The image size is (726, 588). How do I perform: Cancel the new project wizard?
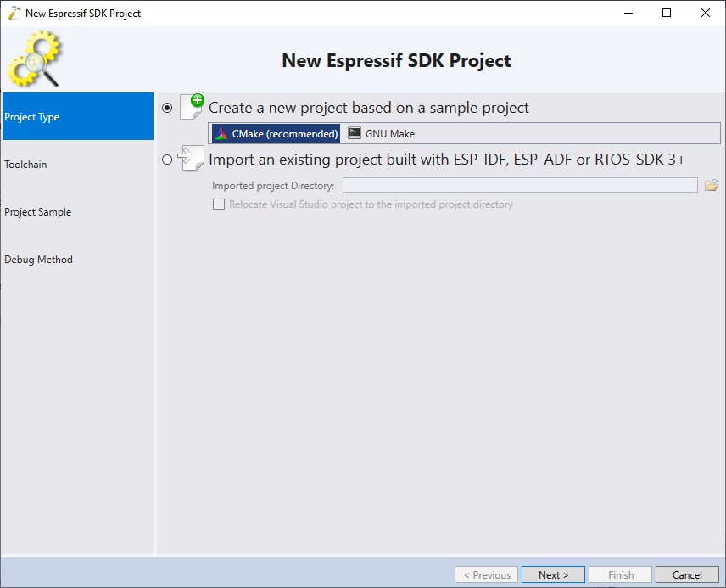point(687,574)
